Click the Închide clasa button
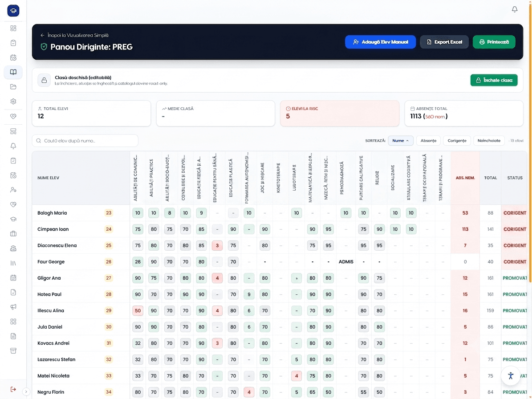Viewport: 532px width, 399px height. click(x=494, y=80)
